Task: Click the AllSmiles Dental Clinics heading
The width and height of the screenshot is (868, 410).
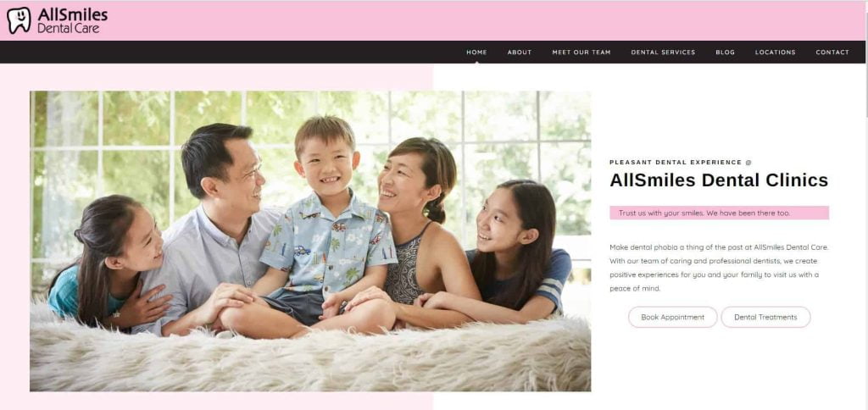Action: pos(719,180)
